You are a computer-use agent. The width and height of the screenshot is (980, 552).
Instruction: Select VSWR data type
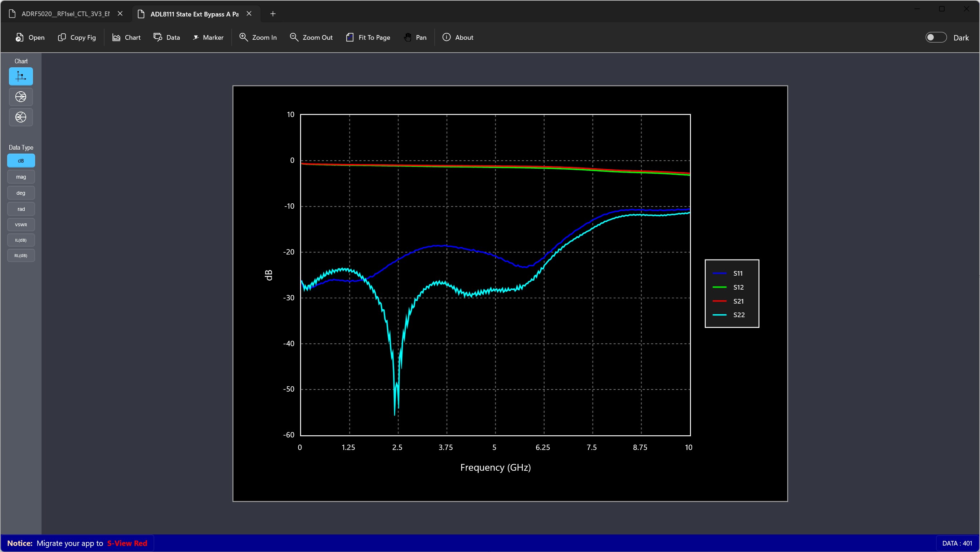[x=21, y=224]
